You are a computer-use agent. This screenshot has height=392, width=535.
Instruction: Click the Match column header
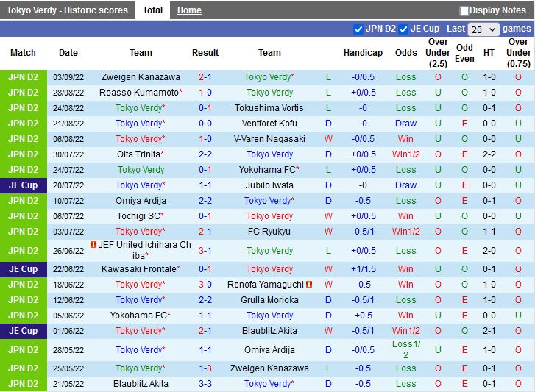(24, 53)
